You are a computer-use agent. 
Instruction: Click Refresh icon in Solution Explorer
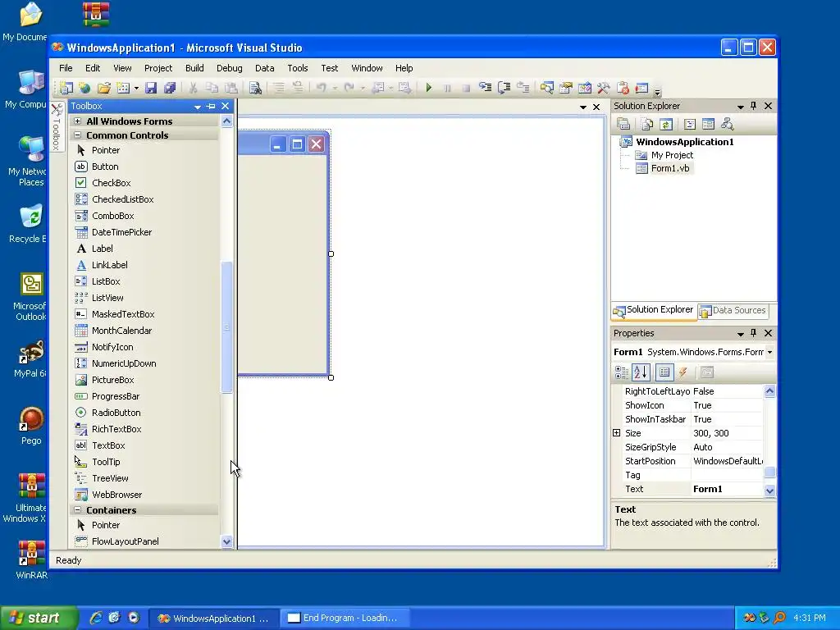(x=666, y=125)
